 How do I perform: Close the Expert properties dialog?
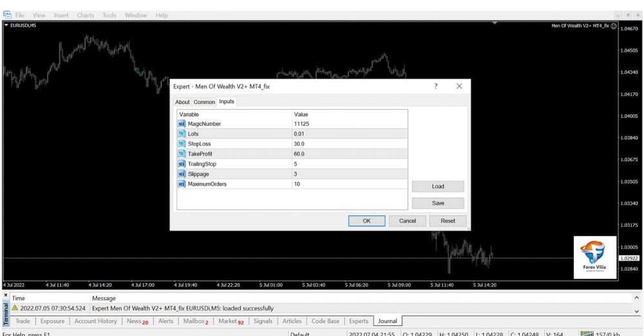coord(459,86)
